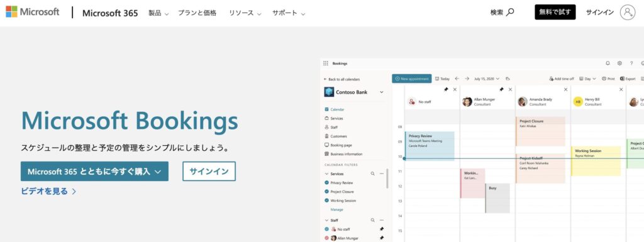Screen dimensions: 644x242
Task: Toggle the Project Closure service filter
Action: pyautogui.click(x=327, y=192)
